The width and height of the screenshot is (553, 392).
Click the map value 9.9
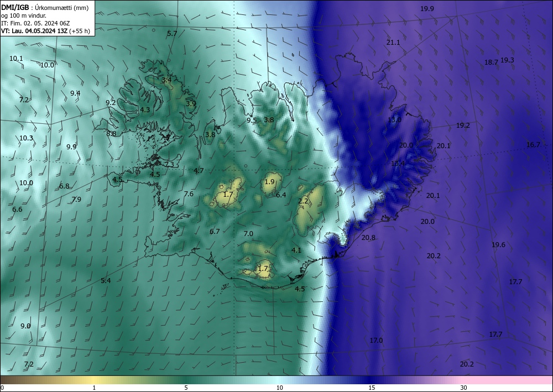71,147
